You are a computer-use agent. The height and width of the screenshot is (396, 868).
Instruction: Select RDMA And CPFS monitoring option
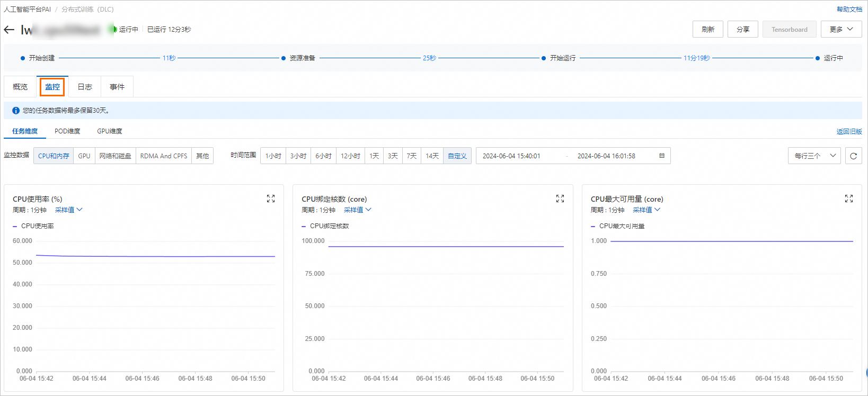tap(164, 156)
